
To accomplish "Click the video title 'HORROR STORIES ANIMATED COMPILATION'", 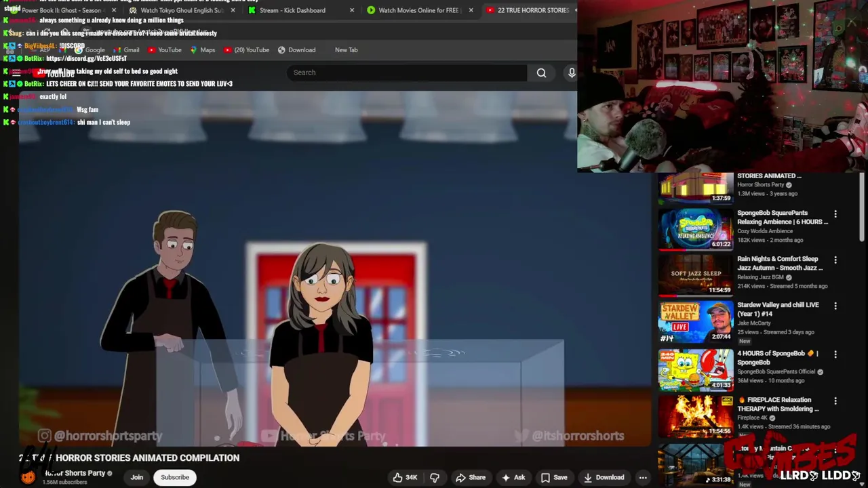I will tap(147, 457).
